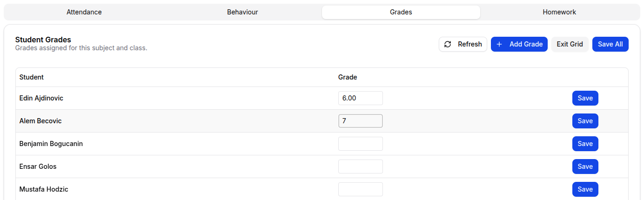644x200 pixels.
Task: Save Mustafa Hodzic's grade
Action: pos(585,189)
